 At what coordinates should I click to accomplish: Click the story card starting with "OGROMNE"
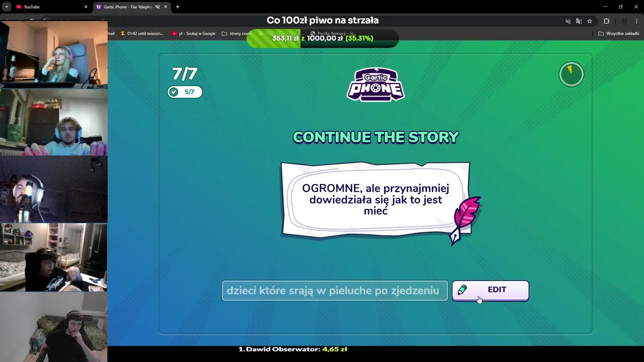(375, 200)
